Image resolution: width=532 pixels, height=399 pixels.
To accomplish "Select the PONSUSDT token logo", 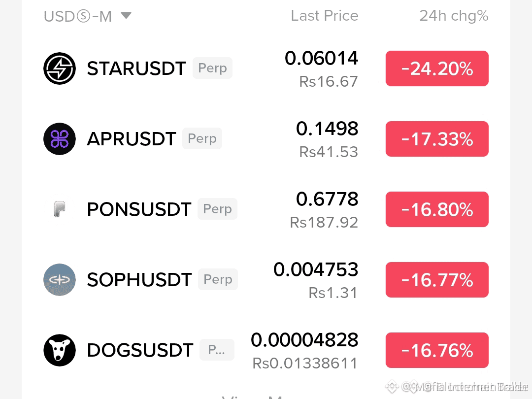I will (x=60, y=209).
